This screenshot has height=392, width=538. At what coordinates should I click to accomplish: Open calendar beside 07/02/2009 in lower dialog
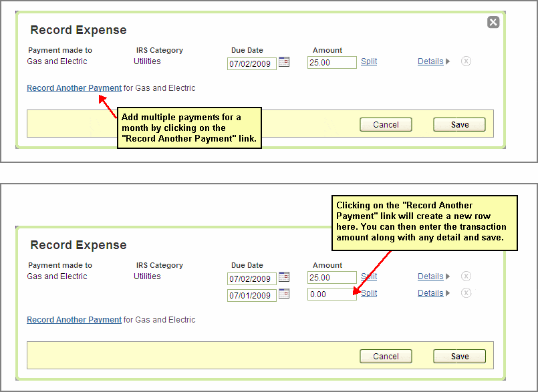(284, 277)
